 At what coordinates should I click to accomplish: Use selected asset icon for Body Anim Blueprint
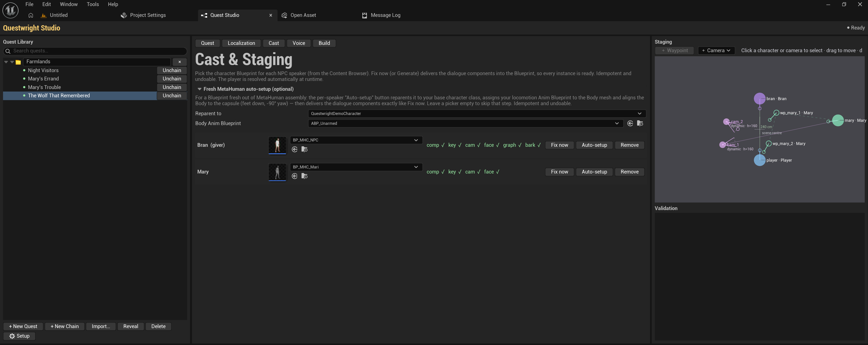coord(630,123)
